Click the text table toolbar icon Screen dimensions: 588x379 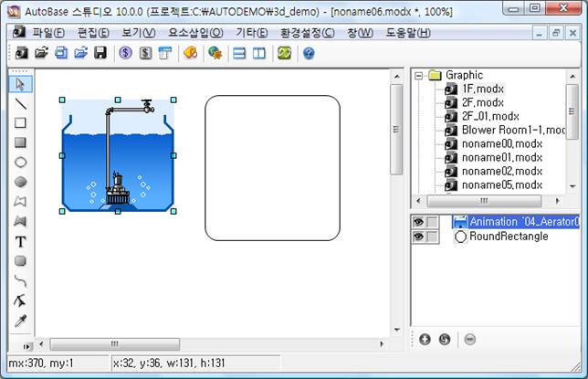click(165, 53)
